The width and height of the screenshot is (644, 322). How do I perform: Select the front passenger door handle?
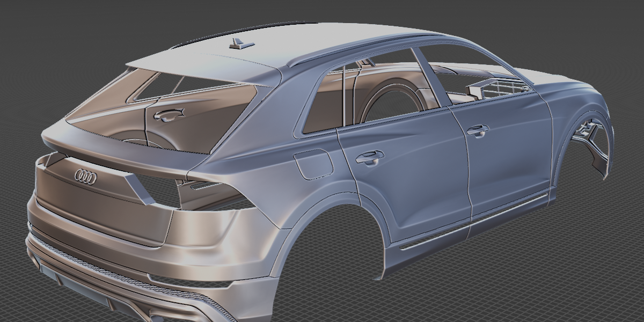pos(477,130)
